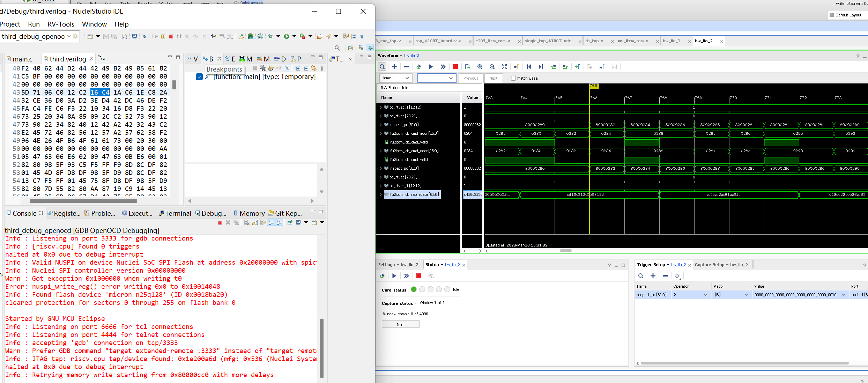The height and width of the screenshot is (383, 868).
Task: Toggle scroll lock in console toolbar
Action: [255, 222]
